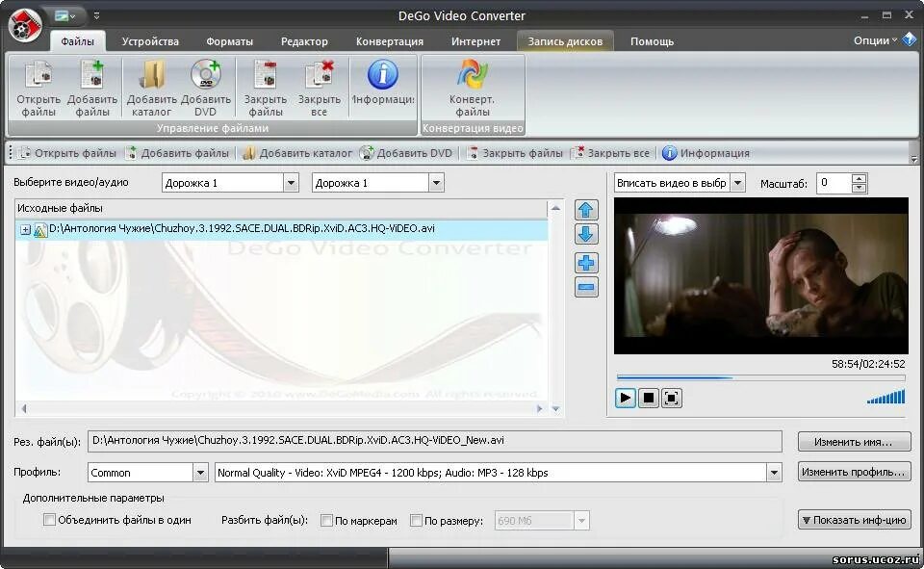This screenshot has height=569, width=924.
Task: Enable Объединить файлы в один checkbox
Action: (49, 520)
